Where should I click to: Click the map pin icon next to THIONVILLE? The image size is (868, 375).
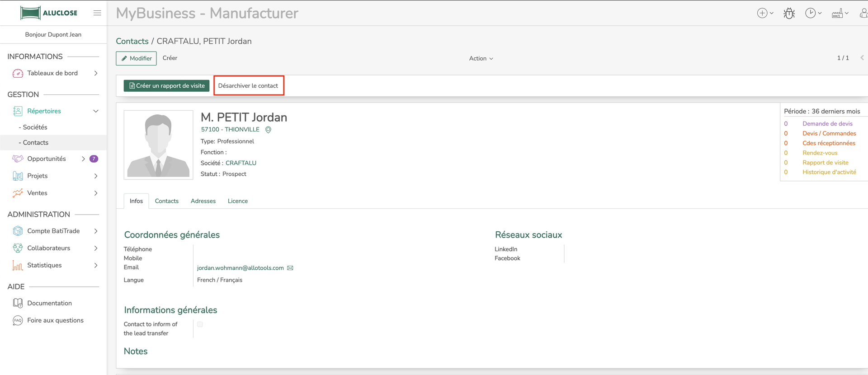pyautogui.click(x=268, y=130)
